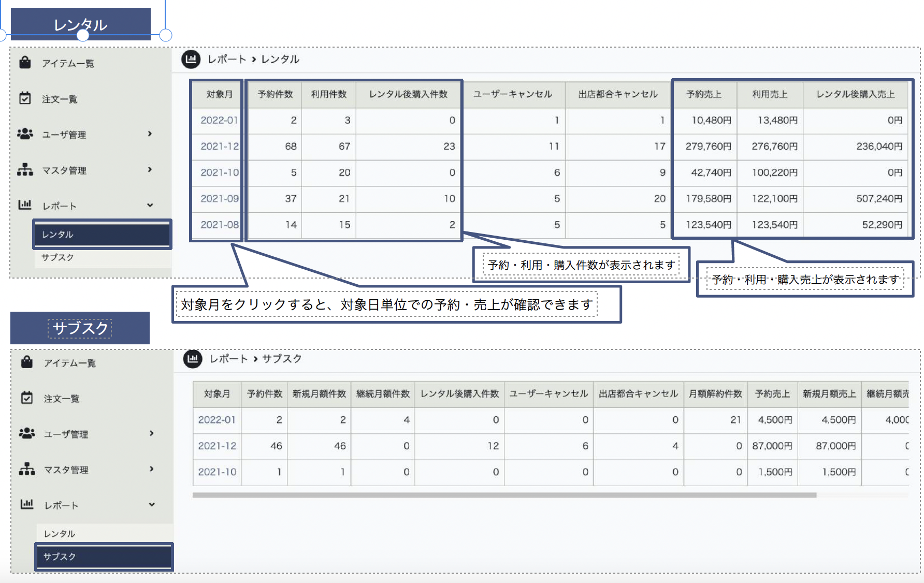924x583 pixels.
Task: Click the shopping bag icon in top sidebar
Action: pos(25,63)
